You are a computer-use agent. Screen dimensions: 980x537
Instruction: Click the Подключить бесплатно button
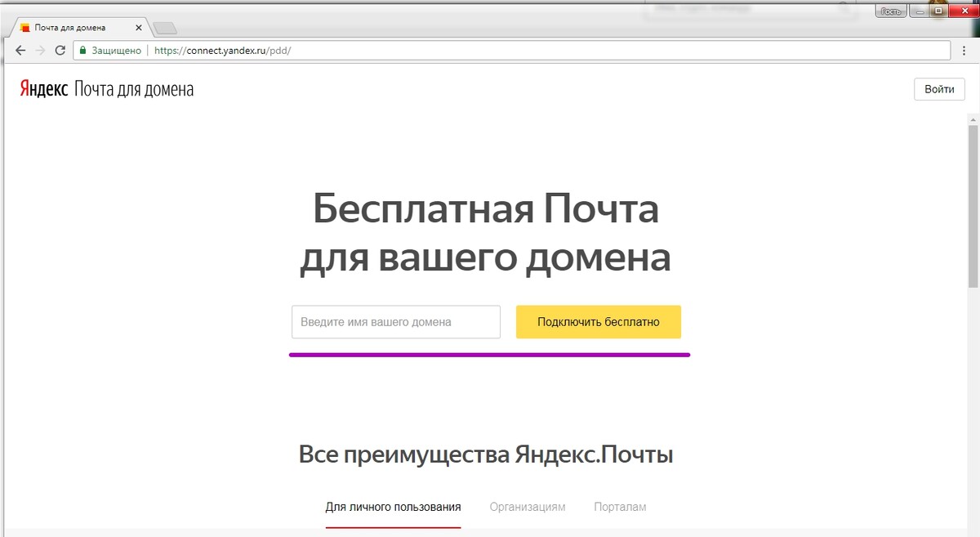[599, 322]
